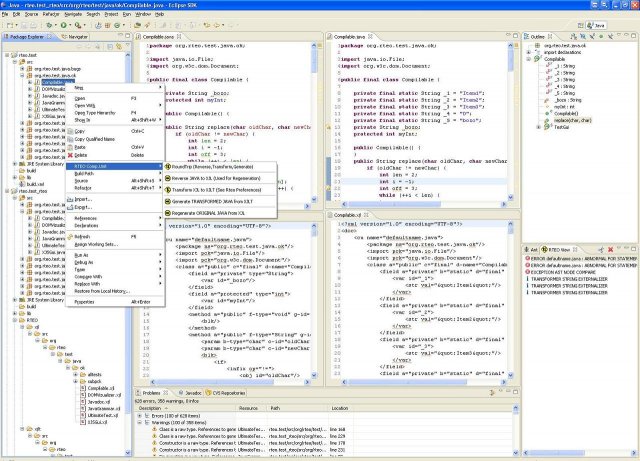
Task: Expand the alltests folder in the tree
Action: coord(76,374)
